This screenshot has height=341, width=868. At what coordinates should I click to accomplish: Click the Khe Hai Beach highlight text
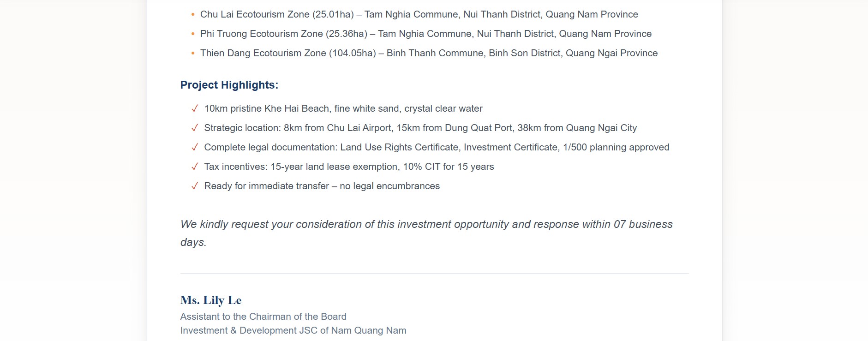(343, 108)
